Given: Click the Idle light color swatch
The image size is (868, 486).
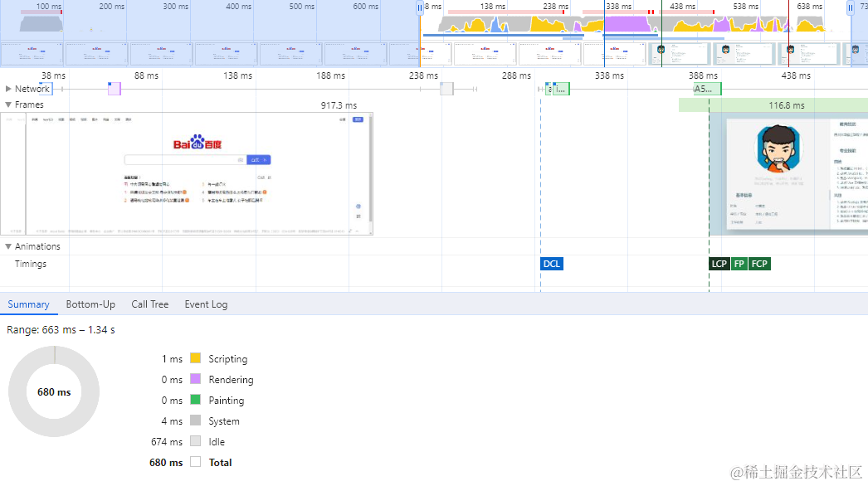Looking at the screenshot, I should pyautogui.click(x=195, y=441).
